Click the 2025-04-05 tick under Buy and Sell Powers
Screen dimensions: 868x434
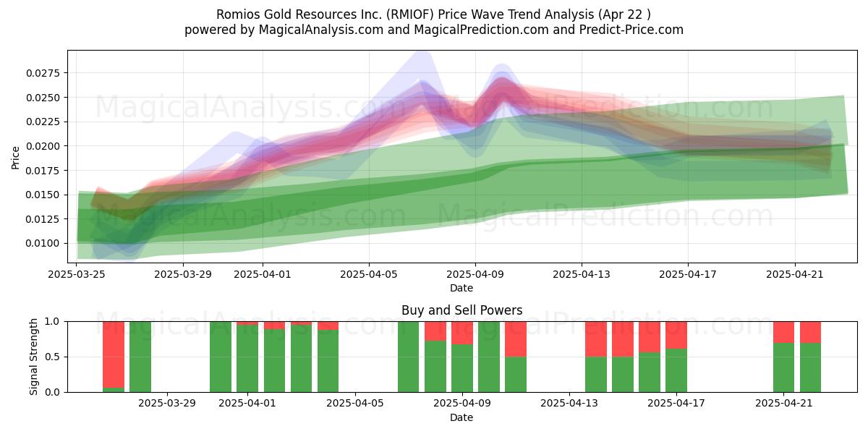(x=355, y=404)
